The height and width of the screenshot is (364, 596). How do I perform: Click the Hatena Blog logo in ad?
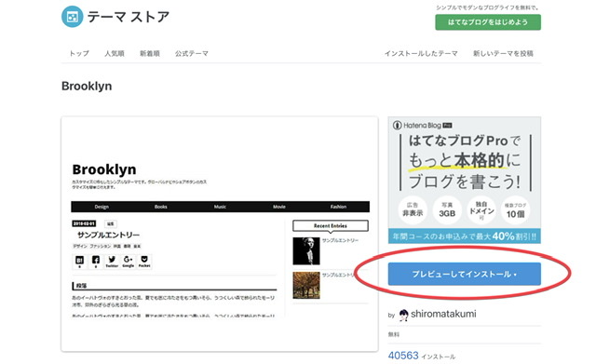coord(422,125)
